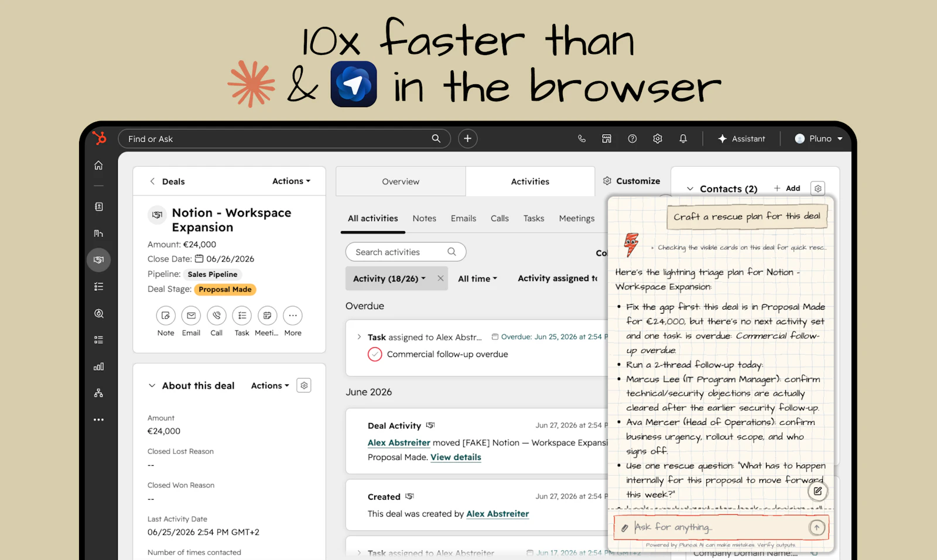Open the settings gear in top bar

[658, 139]
